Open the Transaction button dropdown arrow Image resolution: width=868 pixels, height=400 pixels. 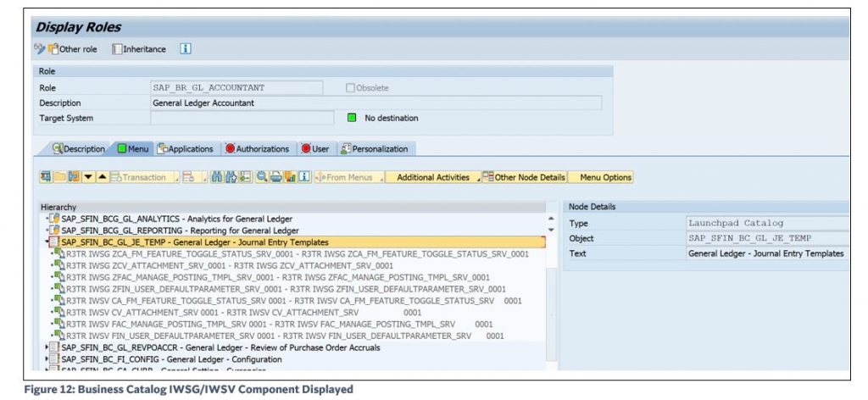pos(176,180)
